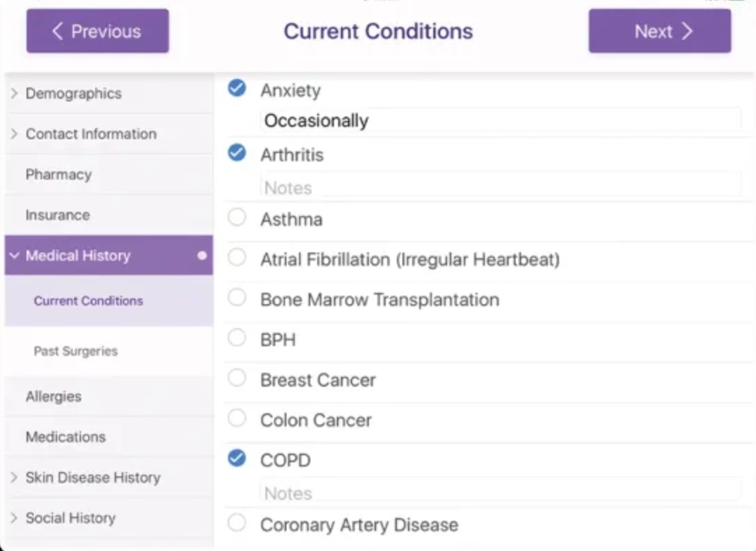Check Bone Marrow Transplantation
Image resolution: width=756 pixels, height=551 pixels.
[237, 299]
